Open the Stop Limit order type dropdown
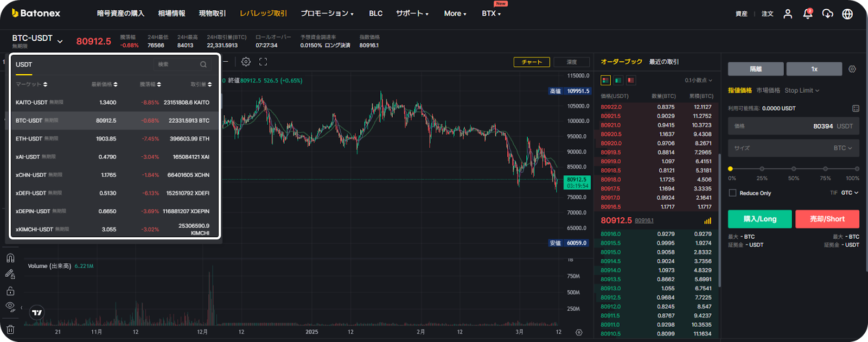 click(x=802, y=91)
